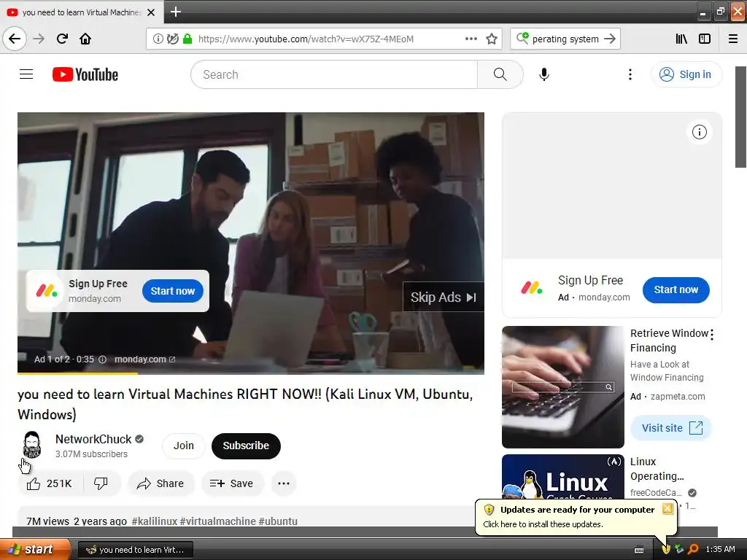Click Start now in the sidebar monday.com ad
Viewport: 747px width, 560px height.
pyautogui.click(x=676, y=289)
